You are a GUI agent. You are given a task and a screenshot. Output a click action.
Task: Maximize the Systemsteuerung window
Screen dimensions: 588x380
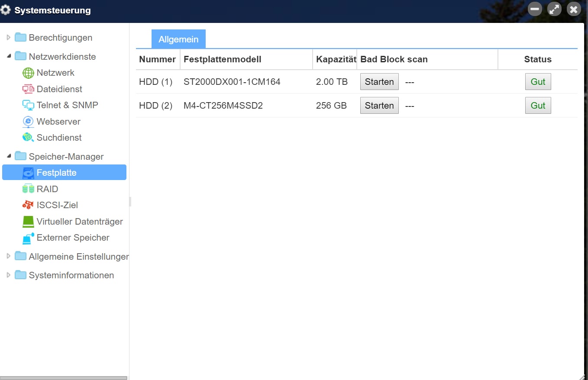[554, 9]
